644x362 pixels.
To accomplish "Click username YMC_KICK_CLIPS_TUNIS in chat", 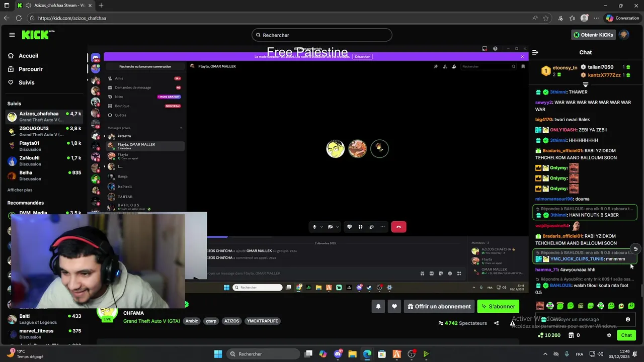I will (x=577, y=259).
